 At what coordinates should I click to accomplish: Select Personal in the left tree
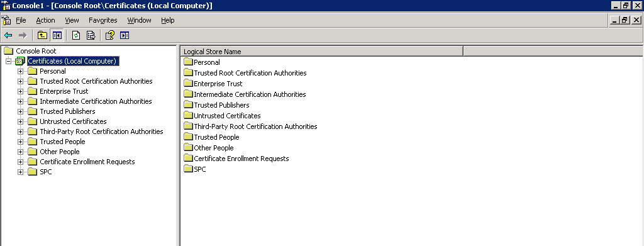coord(53,71)
